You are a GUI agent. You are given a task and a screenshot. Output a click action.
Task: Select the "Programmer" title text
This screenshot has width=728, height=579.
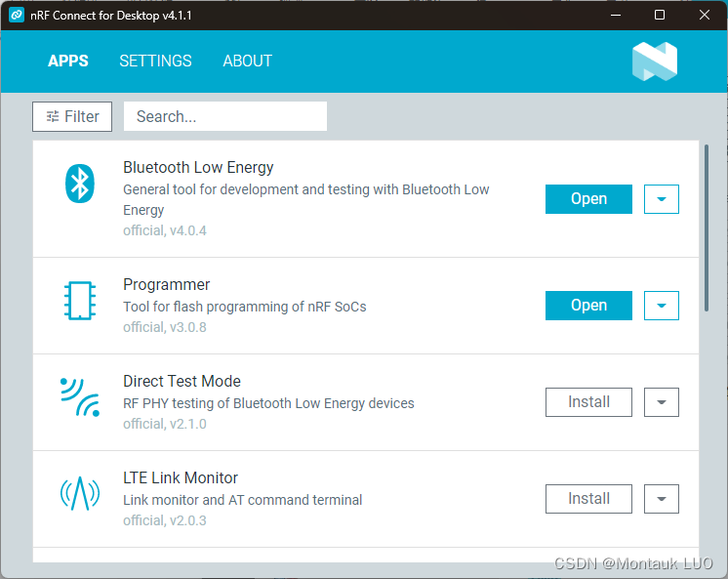(x=166, y=284)
